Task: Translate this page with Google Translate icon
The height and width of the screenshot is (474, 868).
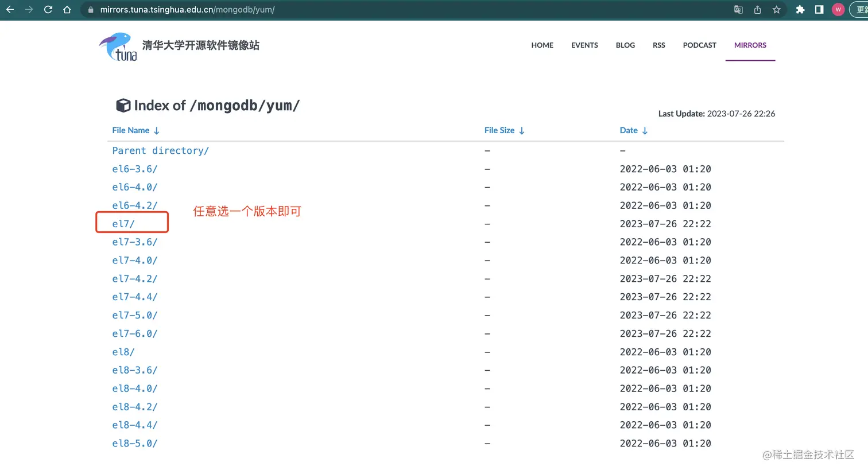Action: [738, 10]
